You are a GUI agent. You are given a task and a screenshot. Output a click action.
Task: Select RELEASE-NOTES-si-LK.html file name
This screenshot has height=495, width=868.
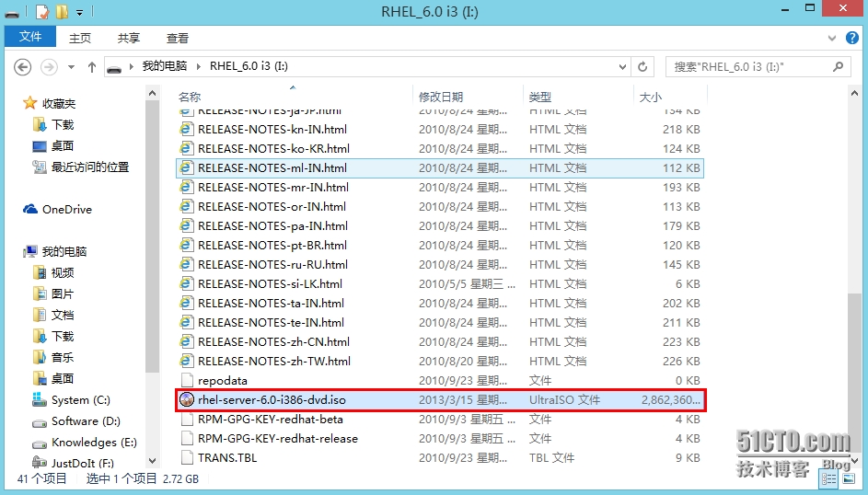pos(270,284)
